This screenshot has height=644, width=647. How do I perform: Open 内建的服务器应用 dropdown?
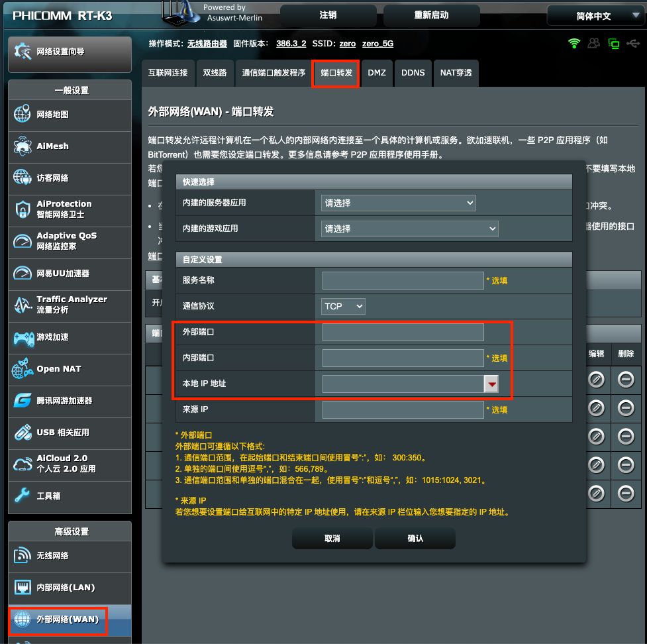398,203
